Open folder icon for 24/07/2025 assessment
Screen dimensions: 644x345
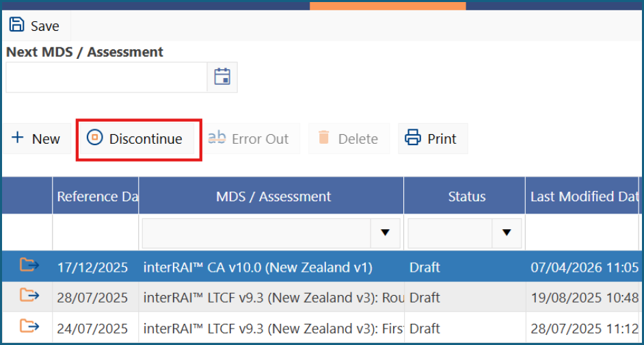click(29, 327)
